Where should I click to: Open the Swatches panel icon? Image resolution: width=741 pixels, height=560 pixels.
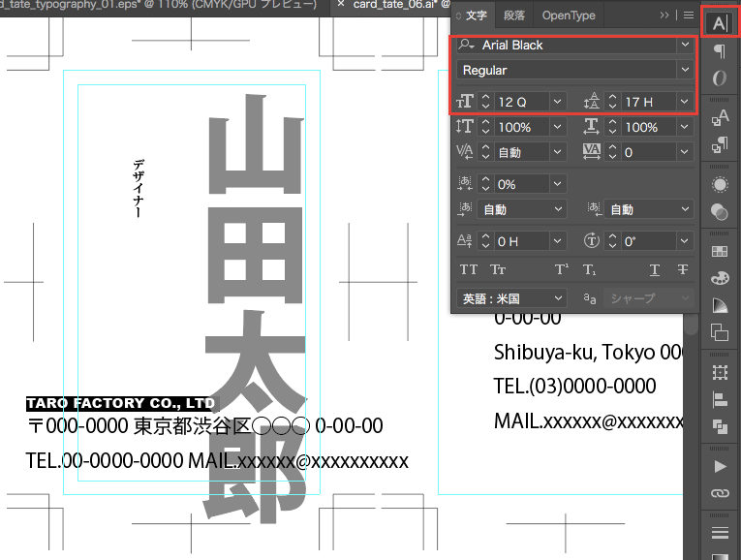(x=719, y=251)
